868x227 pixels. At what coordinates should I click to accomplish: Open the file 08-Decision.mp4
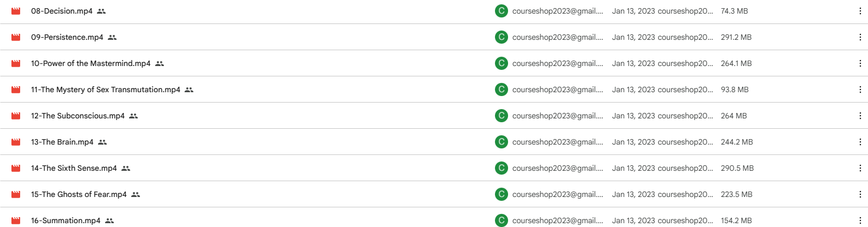62,11
